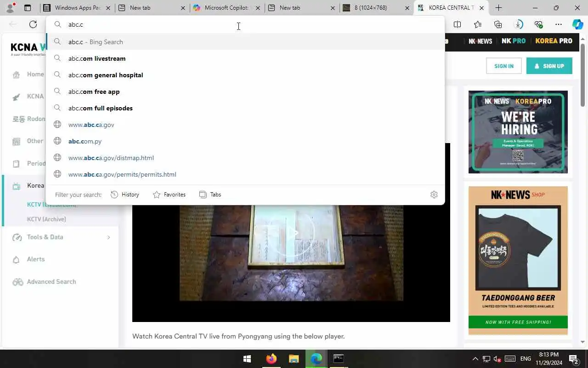This screenshot has width=588, height=368.
Task: Select www.abc.ca.gov suggestion
Action: pos(245,125)
